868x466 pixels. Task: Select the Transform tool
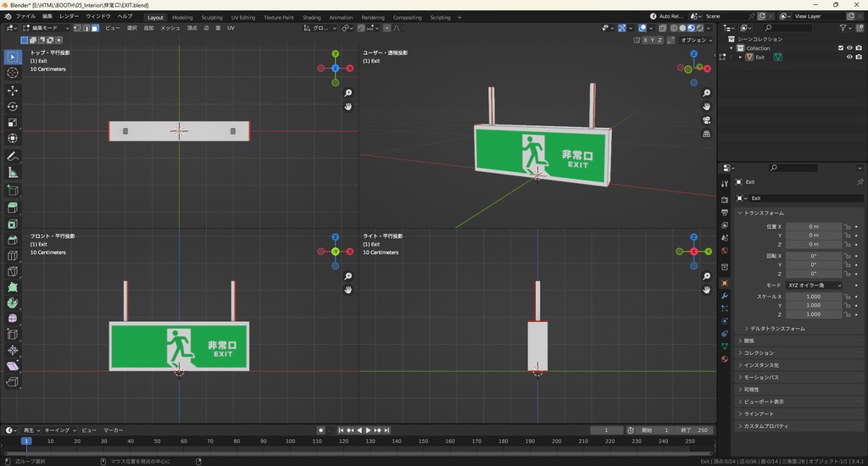(13, 138)
